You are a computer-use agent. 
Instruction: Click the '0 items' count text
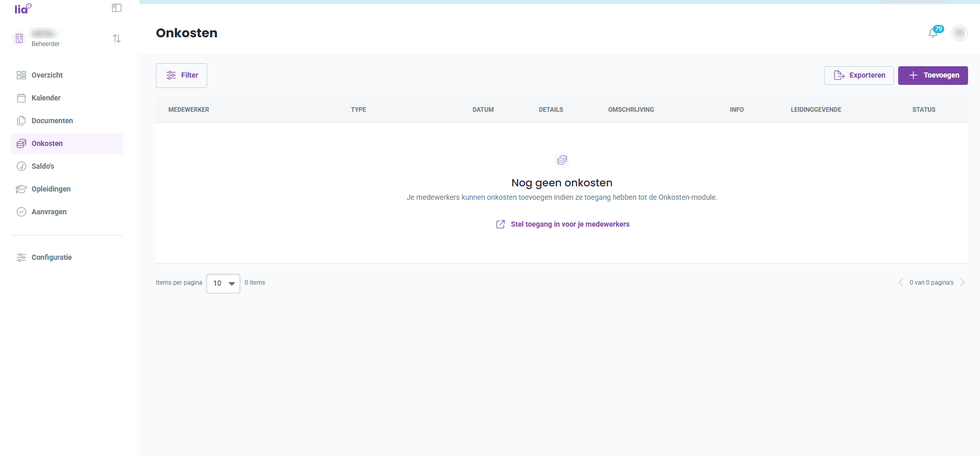click(255, 283)
